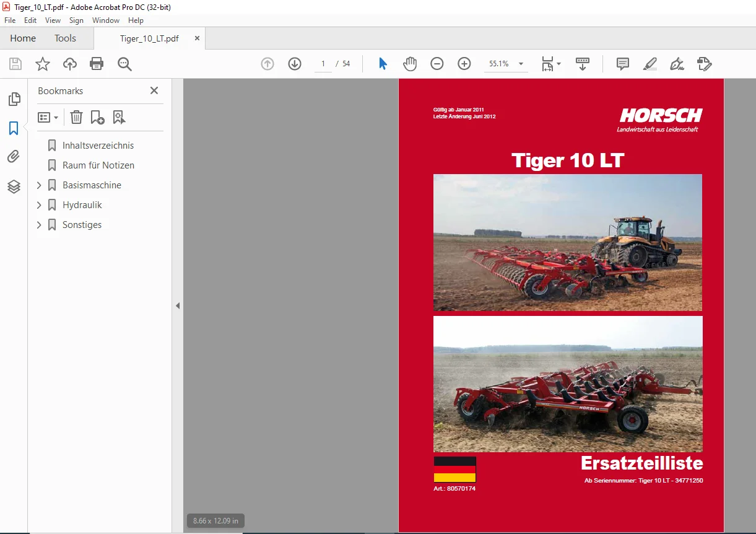Click the 'Tiger 10 LT' cover title
This screenshot has height=534, width=756.
point(568,160)
